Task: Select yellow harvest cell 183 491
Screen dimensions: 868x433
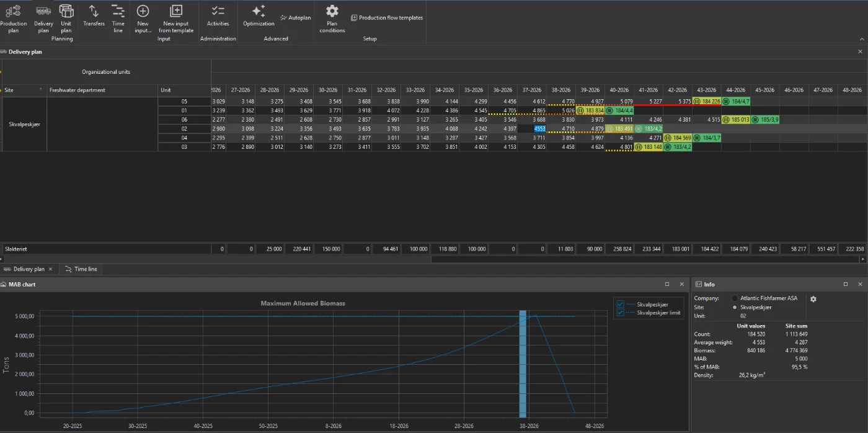Action: [619, 129]
